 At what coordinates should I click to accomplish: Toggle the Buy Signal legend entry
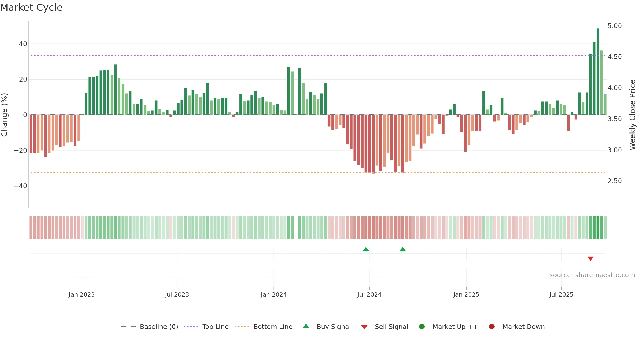point(327,327)
